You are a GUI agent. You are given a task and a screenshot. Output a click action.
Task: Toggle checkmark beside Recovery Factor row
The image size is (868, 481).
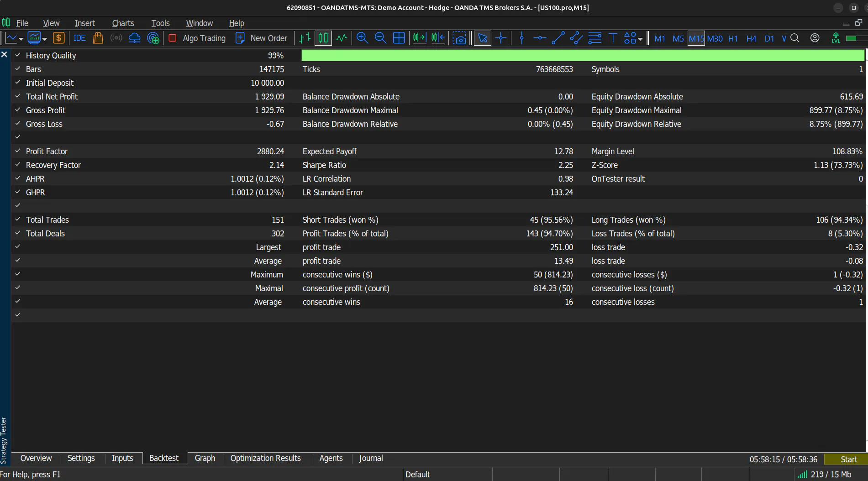click(18, 164)
